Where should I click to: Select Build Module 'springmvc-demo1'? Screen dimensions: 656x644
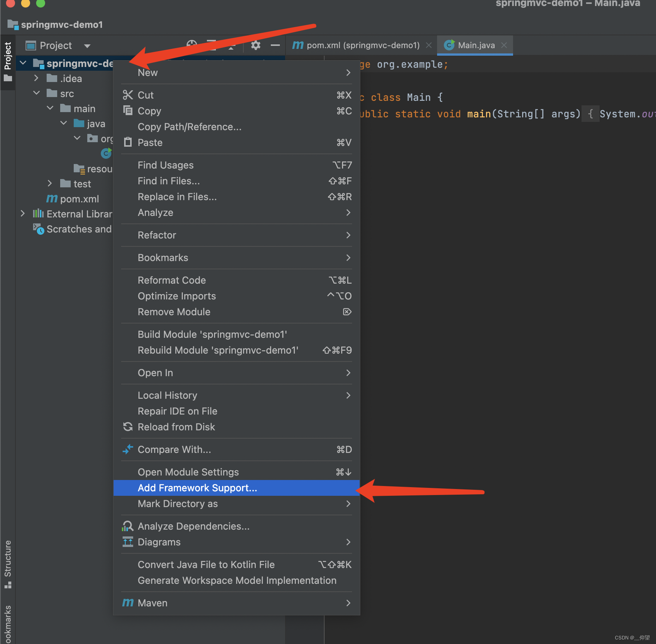237,334
